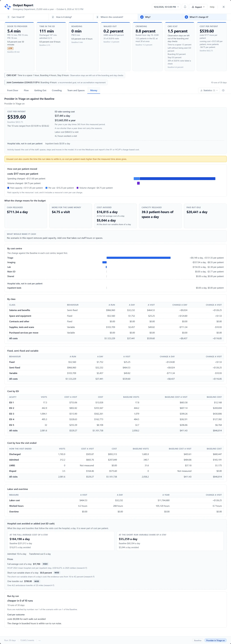Switch to the Getting Out tab

40,90
